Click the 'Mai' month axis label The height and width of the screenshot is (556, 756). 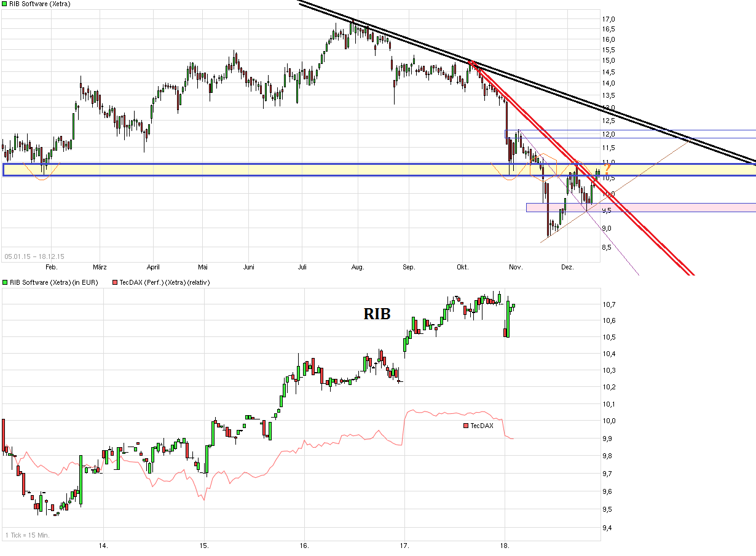click(203, 267)
